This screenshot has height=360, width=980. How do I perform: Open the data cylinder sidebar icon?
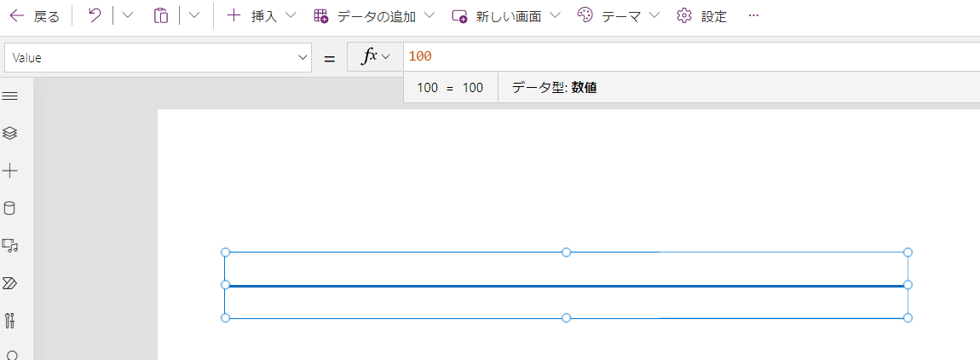click(10, 208)
